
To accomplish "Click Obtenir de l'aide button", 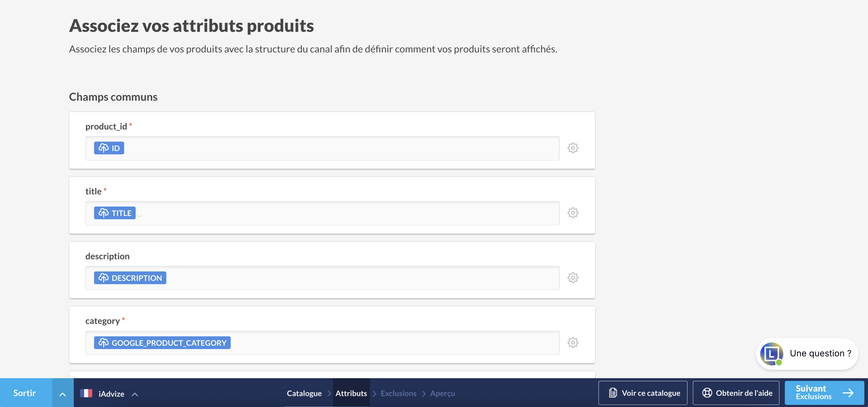I will pos(736,393).
